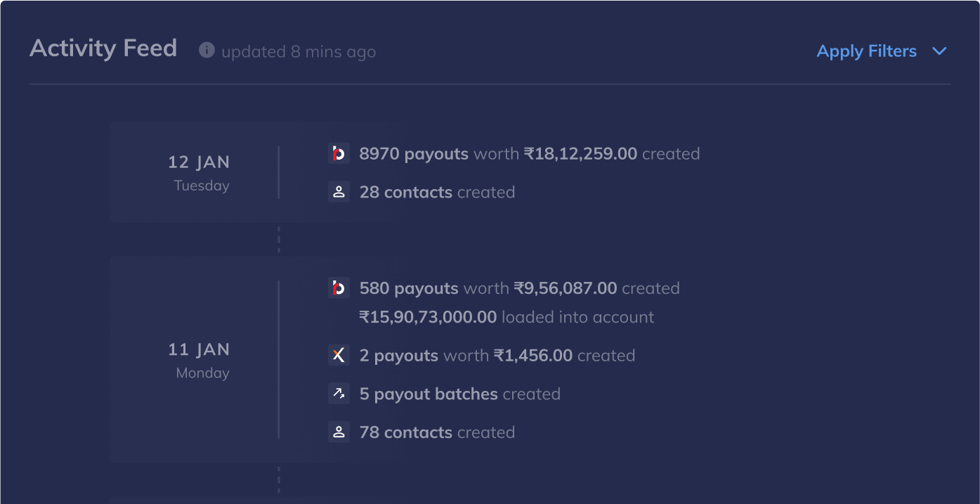Select the 11 JAN Monday date label

pos(199,360)
